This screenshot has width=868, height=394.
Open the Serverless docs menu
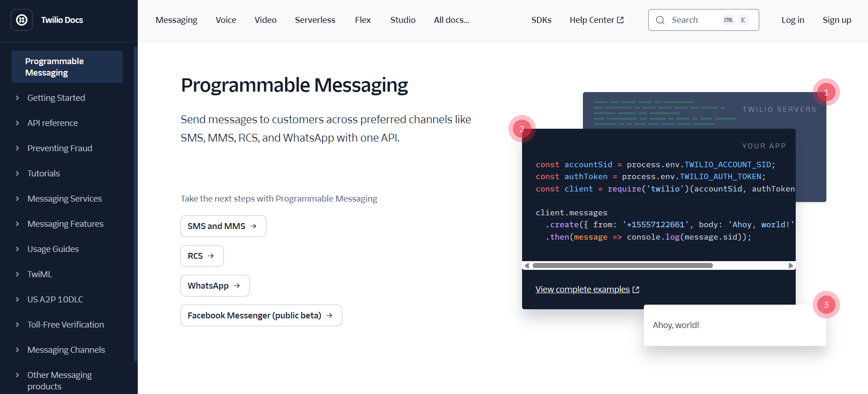pyautogui.click(x=315, y=20)
